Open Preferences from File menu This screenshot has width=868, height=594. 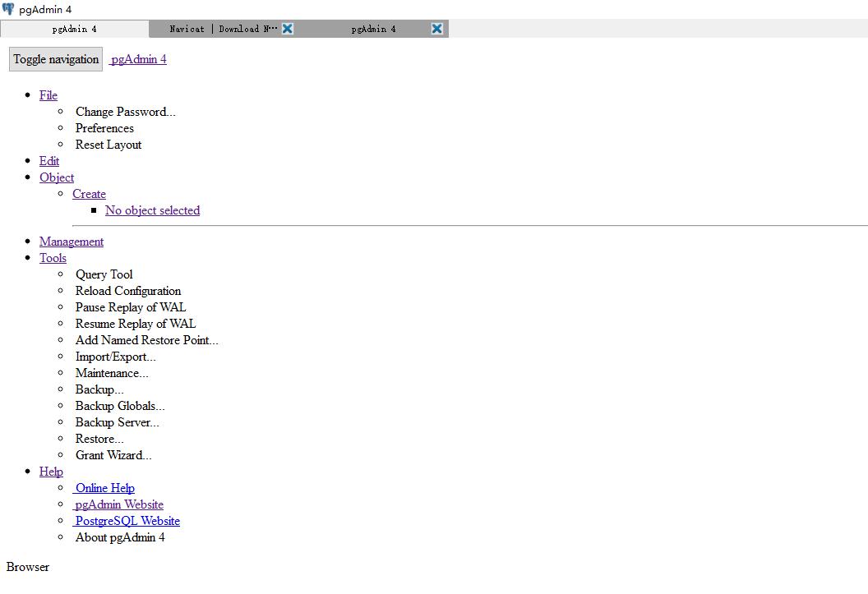click(104, 128)
